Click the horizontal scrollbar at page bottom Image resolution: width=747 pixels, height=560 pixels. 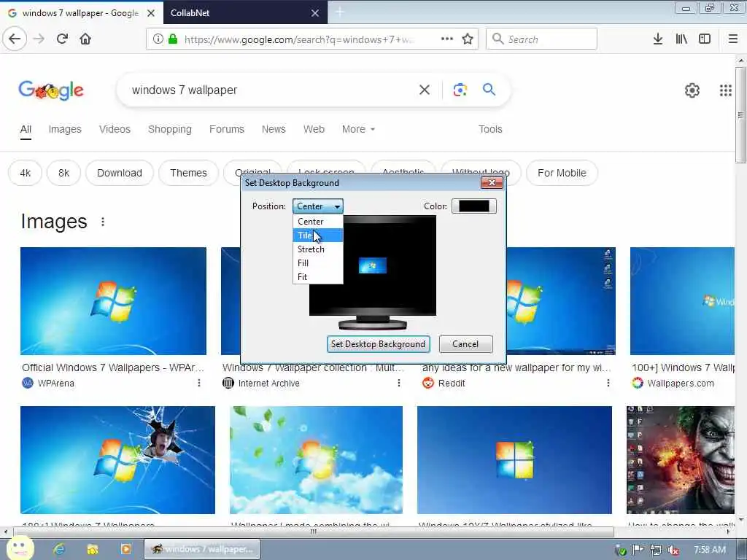[314, 532]
